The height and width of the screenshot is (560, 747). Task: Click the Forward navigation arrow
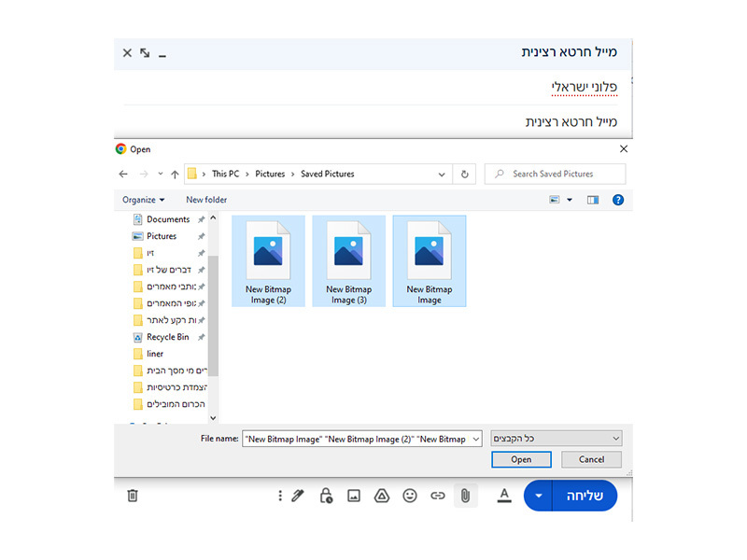(144, 175)
